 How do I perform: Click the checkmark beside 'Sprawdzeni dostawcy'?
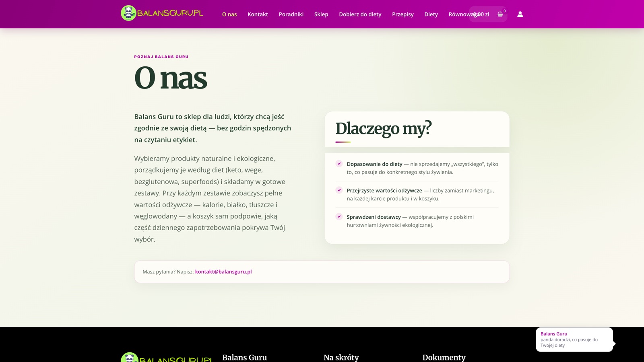tap(339, 216)
